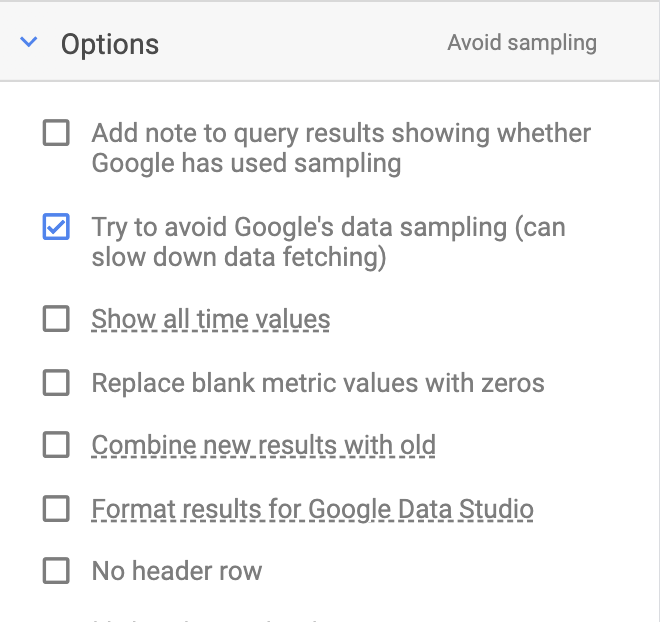This screenshot has width=660, height=622.
Task: Enable the Combine new results with old checkbox
Action: click(56, 444)
